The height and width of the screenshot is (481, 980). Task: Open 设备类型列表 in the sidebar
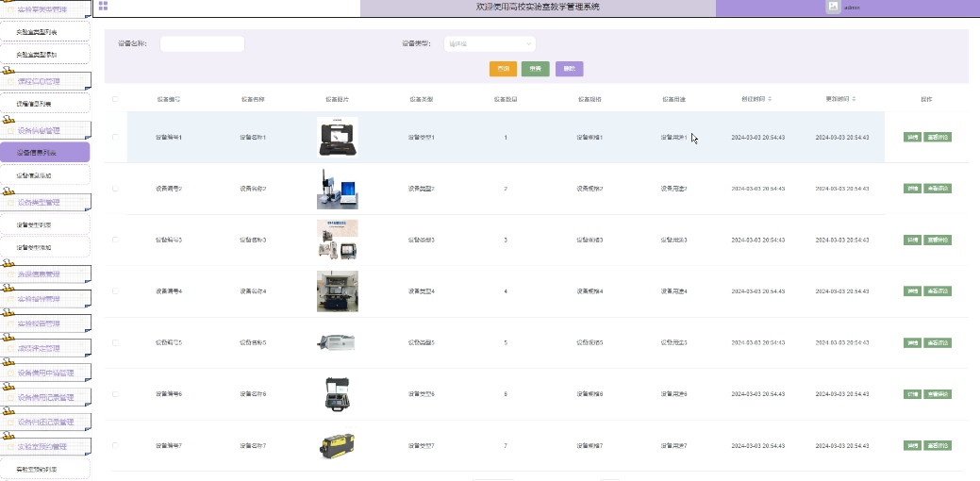pyautogui.click(x=45, y=224)
